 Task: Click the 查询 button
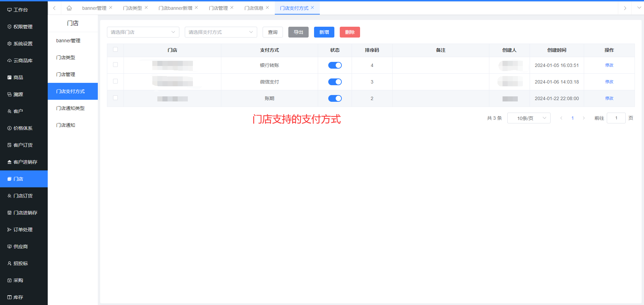pos(273,32)
